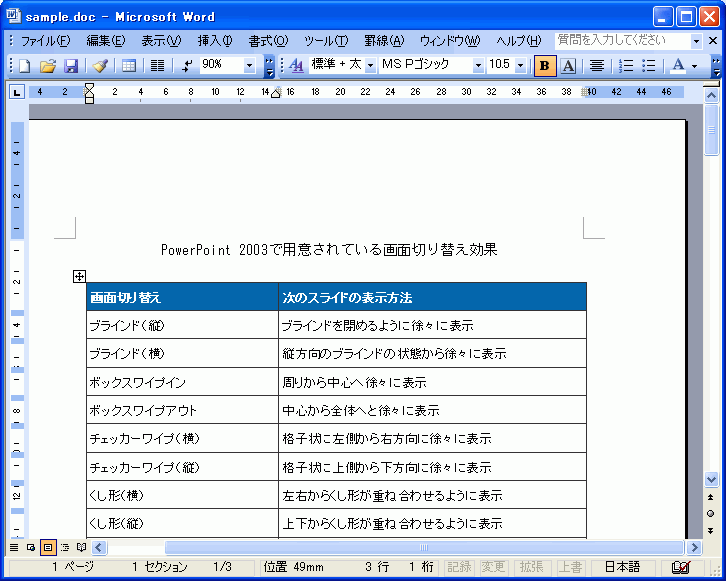The height and width of the screenshot is (581, 726).
Task: Open the MS Pゴシック font dropdown
Action: [x=478, y=65]
